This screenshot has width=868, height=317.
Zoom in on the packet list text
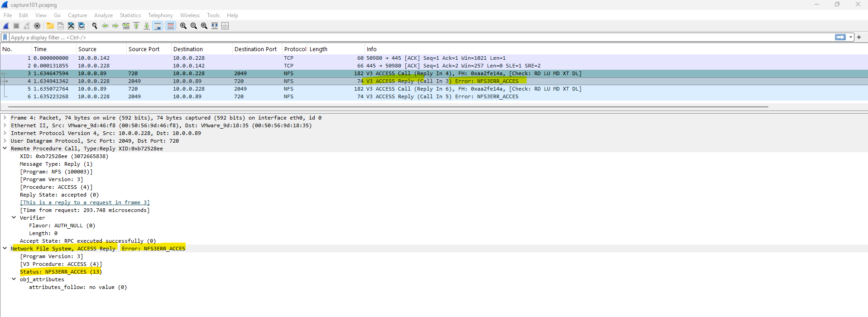tap(183, 26)
